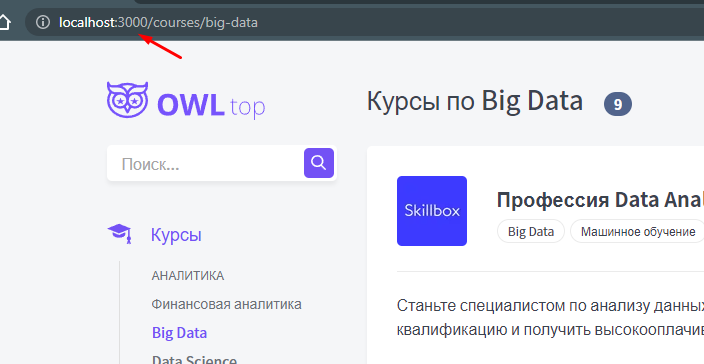Click the Курсы по Big Data heading

[475, 101]
